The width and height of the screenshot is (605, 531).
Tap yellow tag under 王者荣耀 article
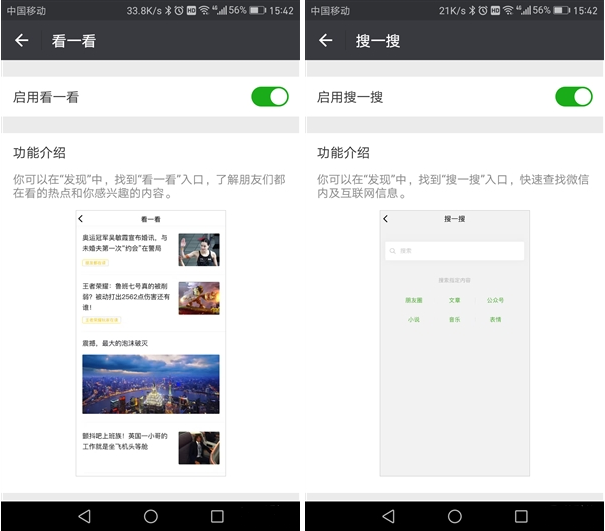[x=101, y=320]
